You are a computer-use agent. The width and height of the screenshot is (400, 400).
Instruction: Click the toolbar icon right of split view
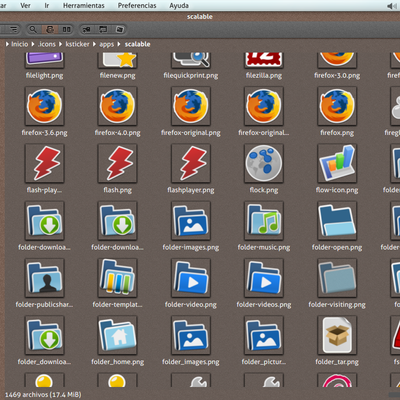[87, 30]
